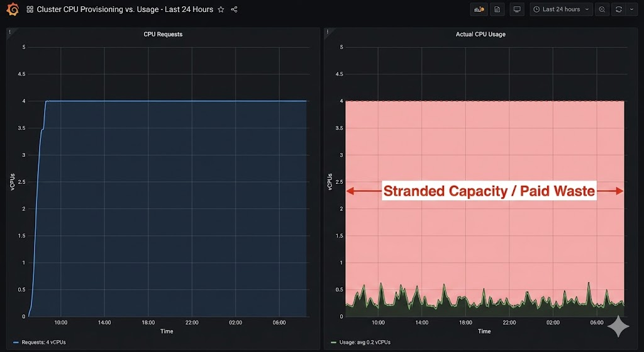Viewport: 644px width, 352px height.
Task: Click the refresh dashboard icon
Action: (619, 9)
